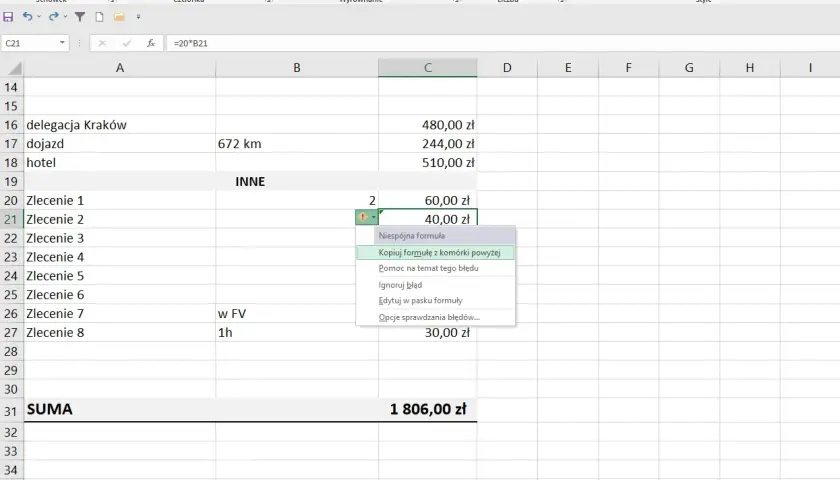Select cell showing 672 km
This screenshot has width=840, height=480.
pos(297,144)
